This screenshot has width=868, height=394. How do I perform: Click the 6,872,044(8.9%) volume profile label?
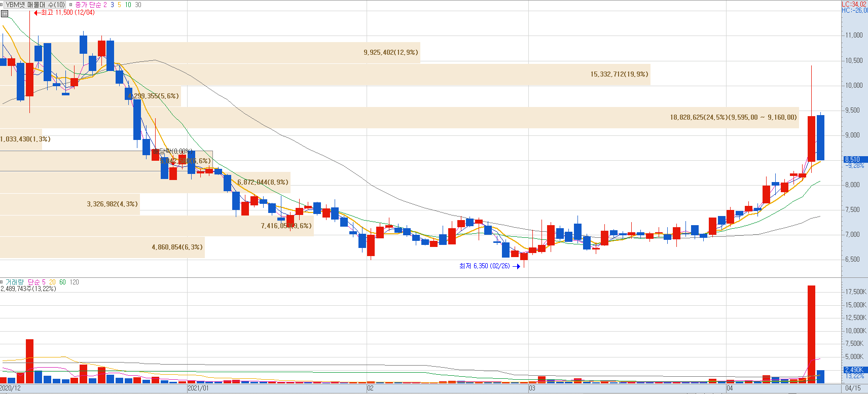pos(263,182)
